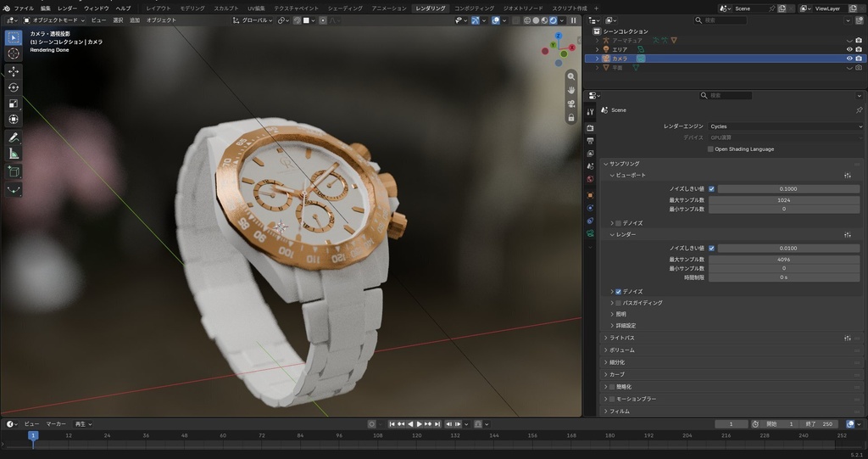
Task: Open the World properties tab
Action: [x=590, y=179]
